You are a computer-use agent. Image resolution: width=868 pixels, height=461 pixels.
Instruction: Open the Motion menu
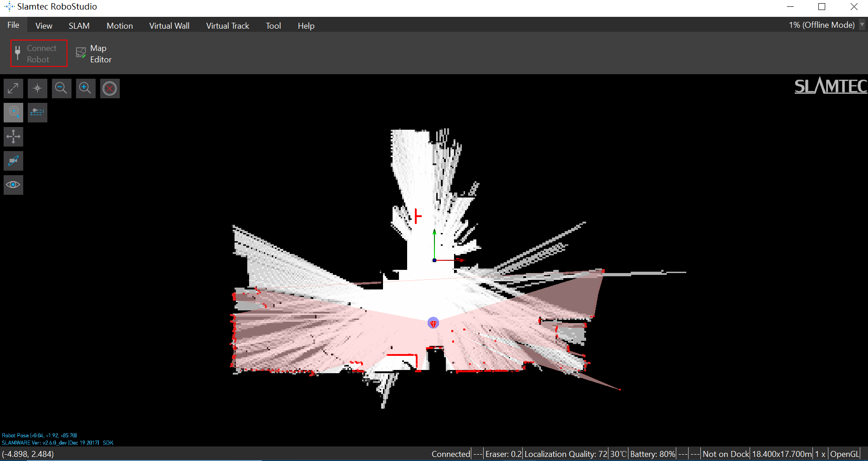[120, 26]
